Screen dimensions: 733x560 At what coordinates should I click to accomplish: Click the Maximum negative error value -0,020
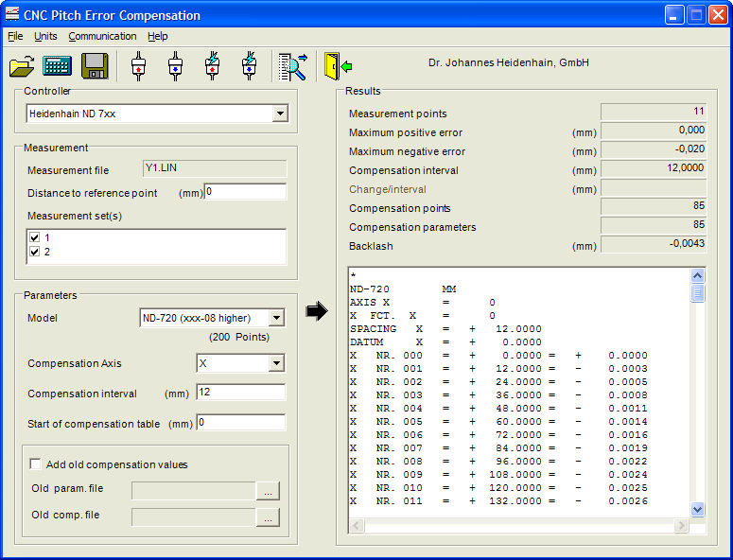pyautogui.click(x=654, y=149)
